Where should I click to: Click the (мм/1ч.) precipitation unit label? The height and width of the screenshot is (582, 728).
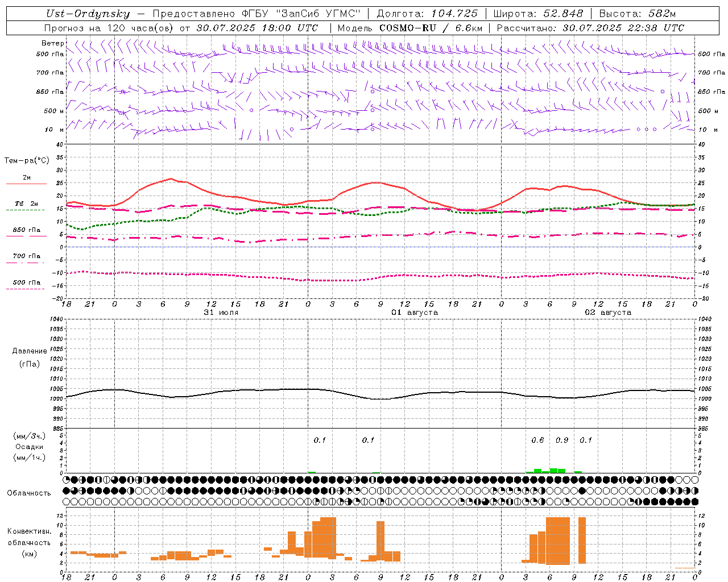pyautogui.click(x=29, y=458)
